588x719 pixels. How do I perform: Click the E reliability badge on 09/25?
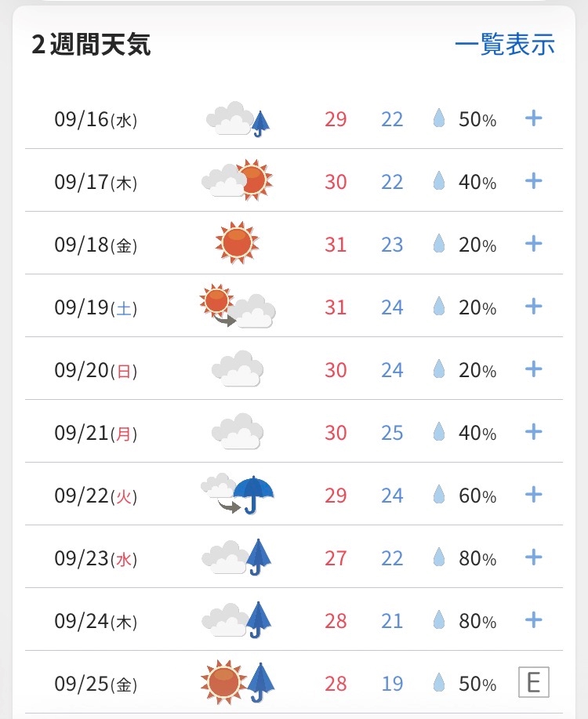pyautogui.click(x=533, y=682)
